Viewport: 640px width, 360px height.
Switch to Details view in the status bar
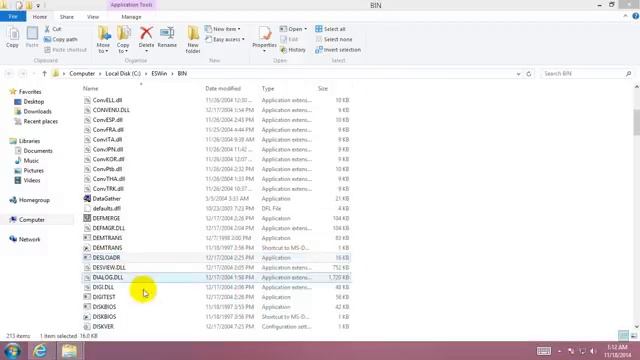coord(623,336)
